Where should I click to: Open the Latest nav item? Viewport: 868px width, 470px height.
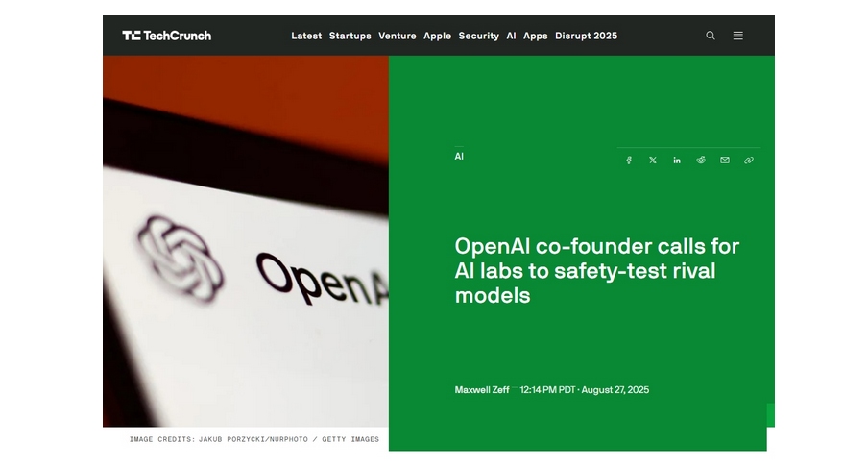click(x=306, y=36)
